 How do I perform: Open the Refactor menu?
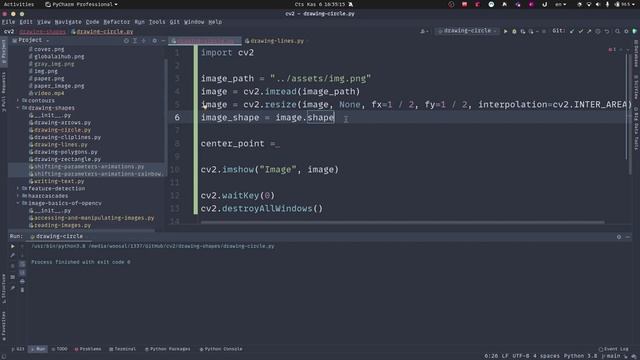tap(116, 22)
